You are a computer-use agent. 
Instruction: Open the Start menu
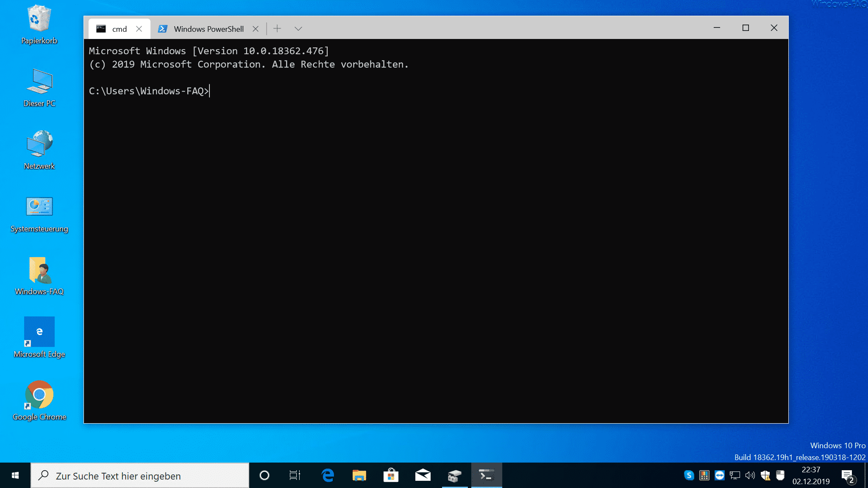(x=15, y=475)
